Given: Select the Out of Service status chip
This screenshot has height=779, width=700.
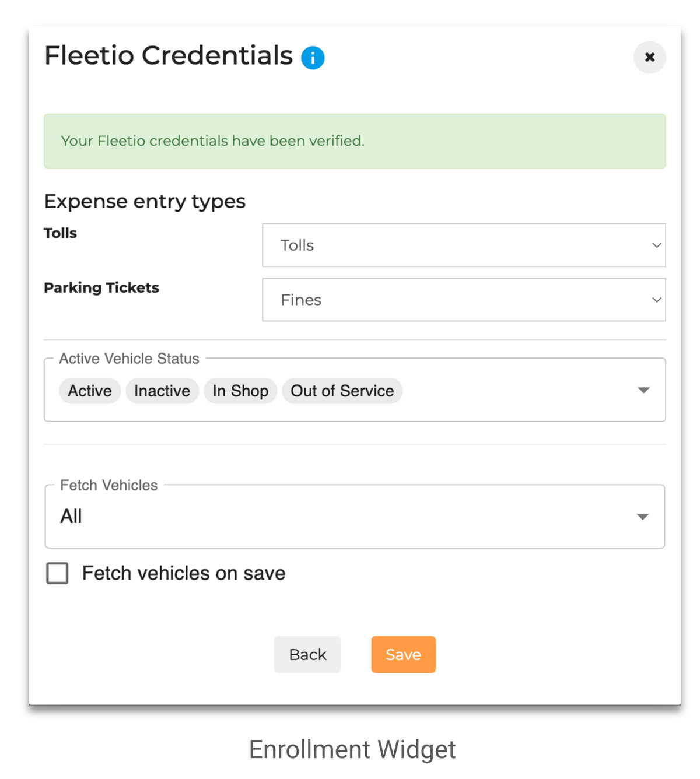Looking at the screenshot, I should pyautogui.click(x=342, y=391).
